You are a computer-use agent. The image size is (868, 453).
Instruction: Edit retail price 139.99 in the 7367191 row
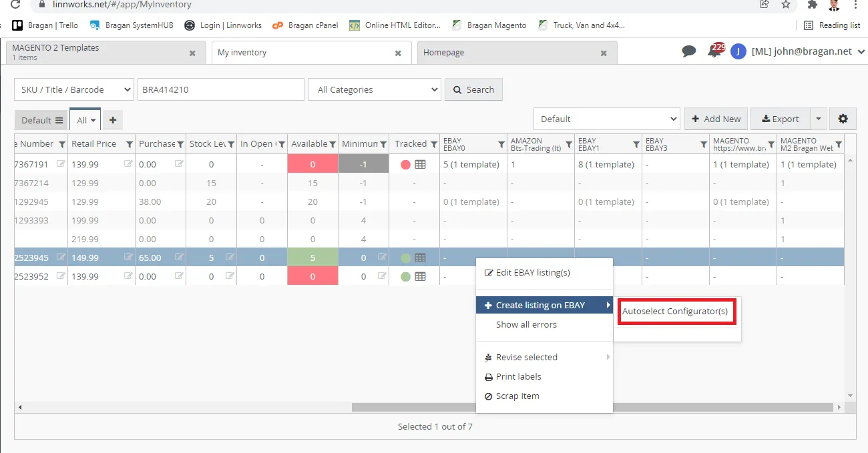tap(128, 163)
